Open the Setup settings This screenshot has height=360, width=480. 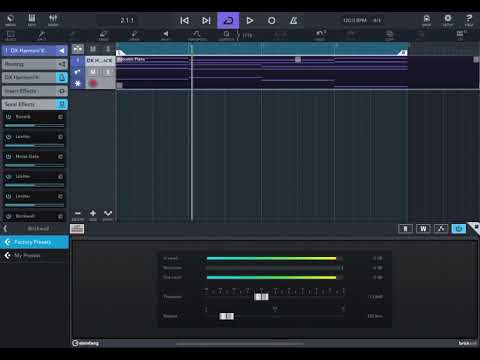click(448, 20)
